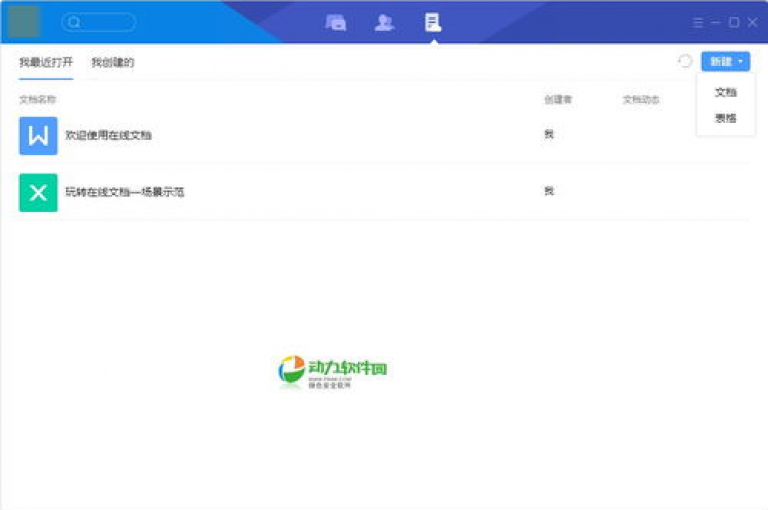Choose 文档 from the new menu
Viewport: 768px width, 510px height.
point(725,92)
